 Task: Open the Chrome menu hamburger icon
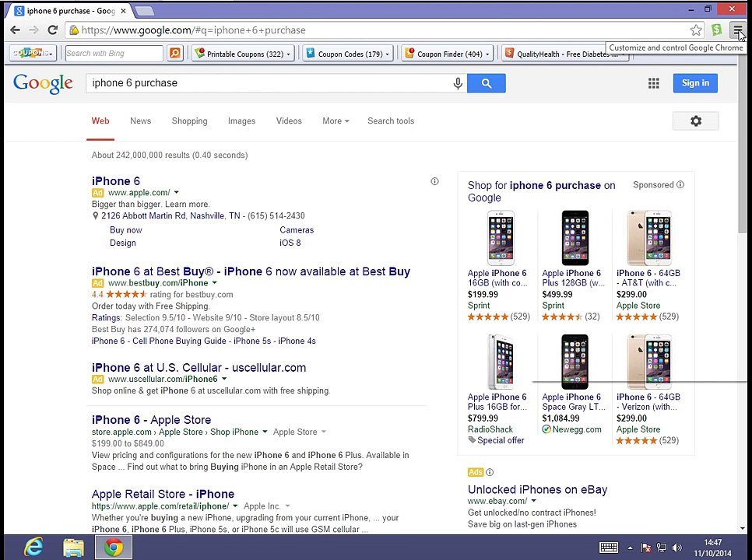pyautogui.click(x=738, y=30)
